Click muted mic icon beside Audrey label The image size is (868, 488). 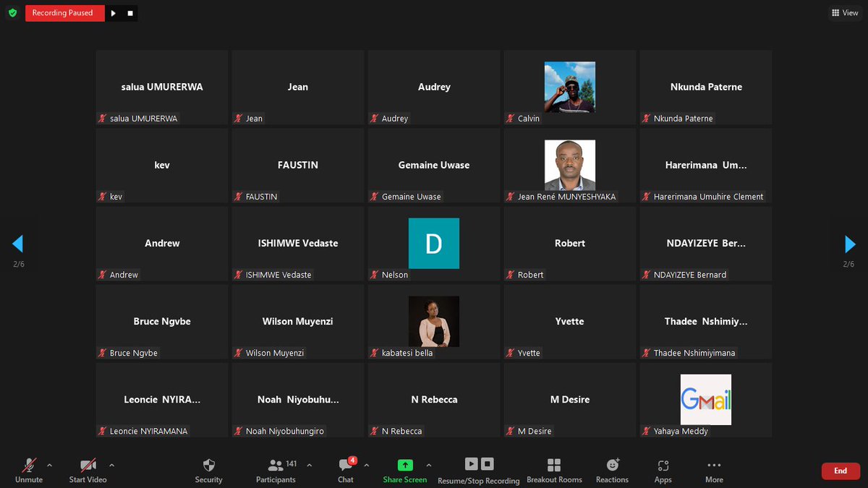pyautogui.click(x=375, y=119)
